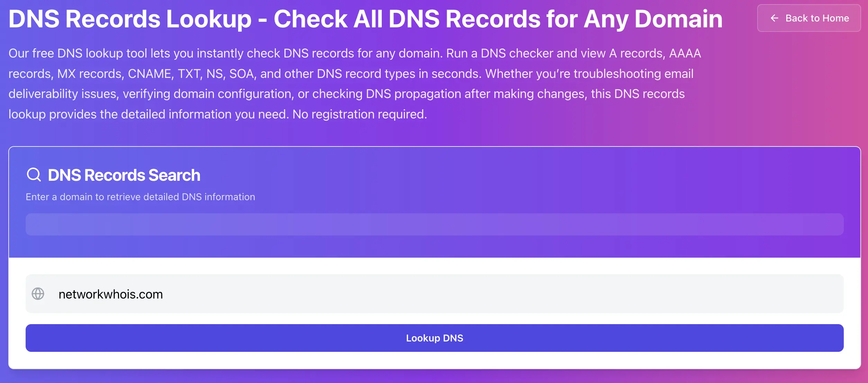Click the magnifier icon beside DNS Records Search
This screenshot has width=868, height=383.
[34, 175]
